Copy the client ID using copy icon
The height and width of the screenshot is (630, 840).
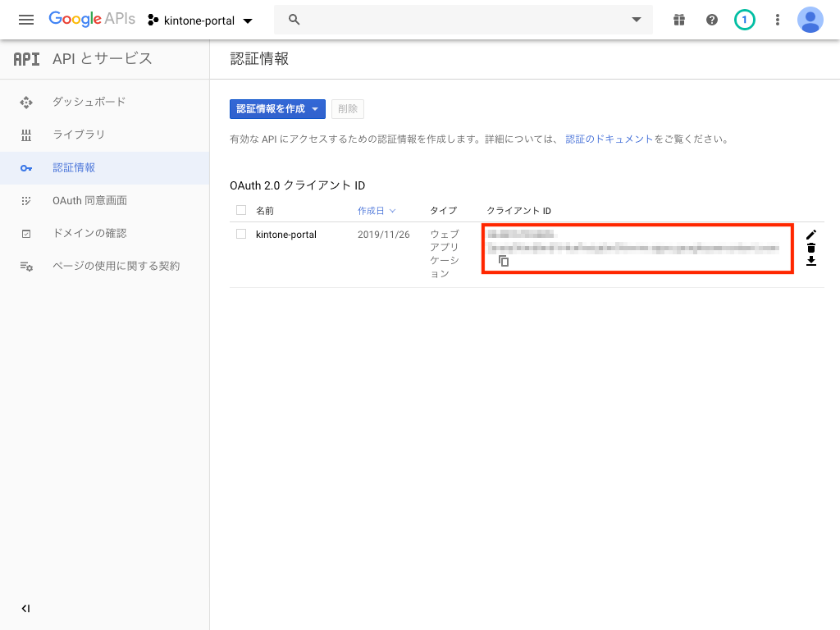[x=504, y=261]
